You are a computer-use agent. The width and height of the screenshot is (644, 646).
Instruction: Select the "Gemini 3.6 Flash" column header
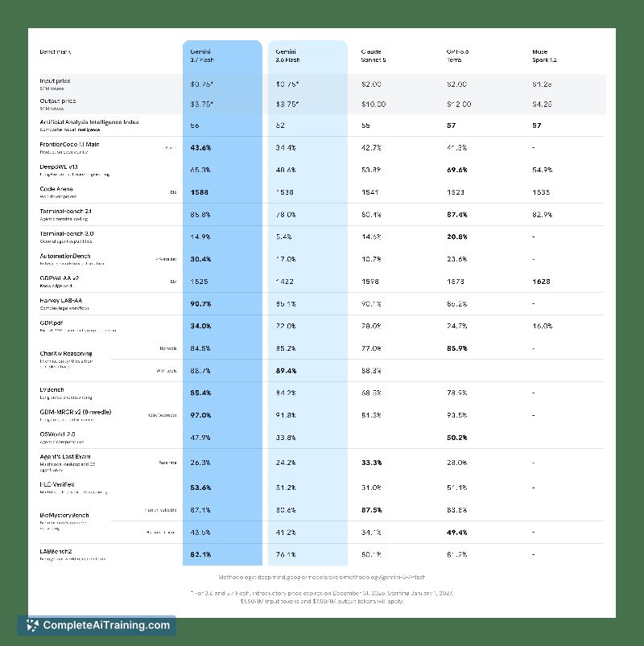[x=287, y=56]
